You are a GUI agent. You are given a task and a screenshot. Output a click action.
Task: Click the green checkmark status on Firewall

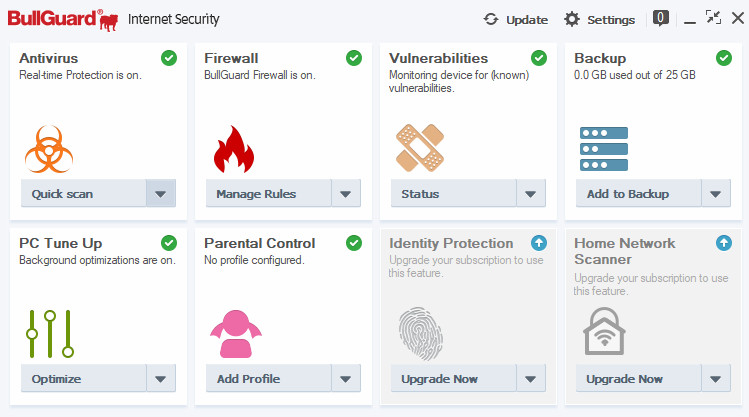tap(354, 58)
